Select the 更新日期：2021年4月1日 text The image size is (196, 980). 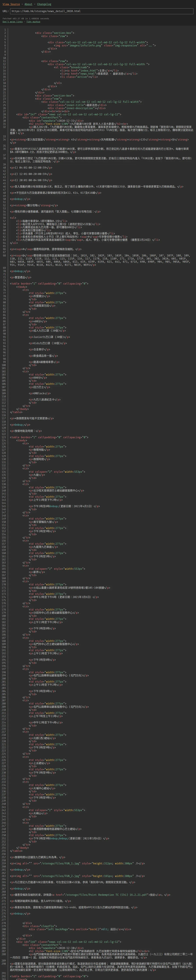pos(76,506)
